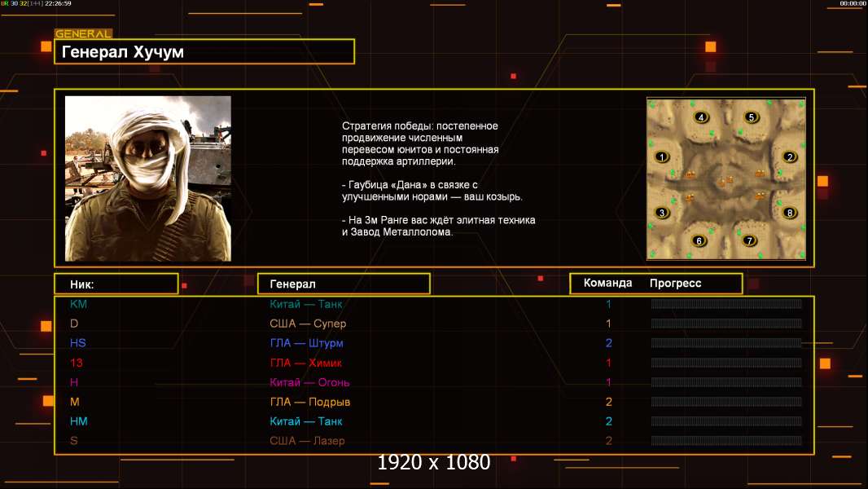Click the progress bar for player 13
Viewport: 868px width, 489px height.
click(x=726, y=363)
